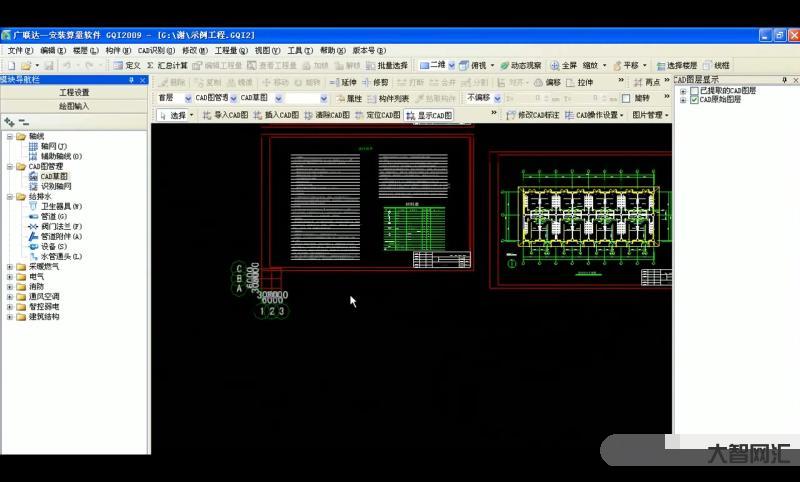Click 属性 properties button
This screenshot has height=482, width=800.
[x=349, y=98]
